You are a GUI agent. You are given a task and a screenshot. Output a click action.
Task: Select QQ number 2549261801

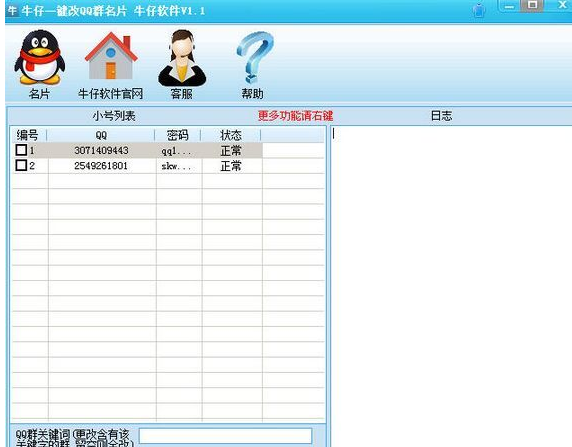click(x=101, y=166)
